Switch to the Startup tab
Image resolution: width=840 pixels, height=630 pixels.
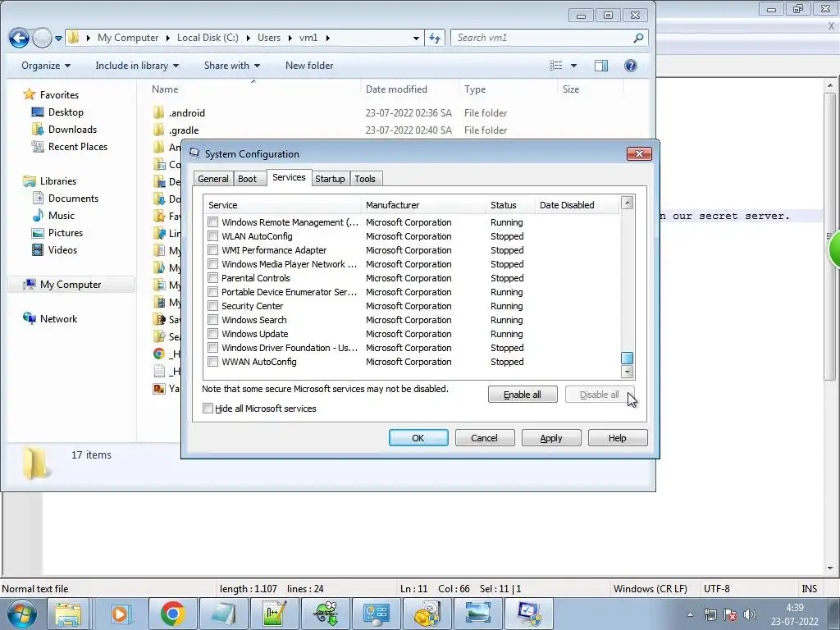[330, 179]
